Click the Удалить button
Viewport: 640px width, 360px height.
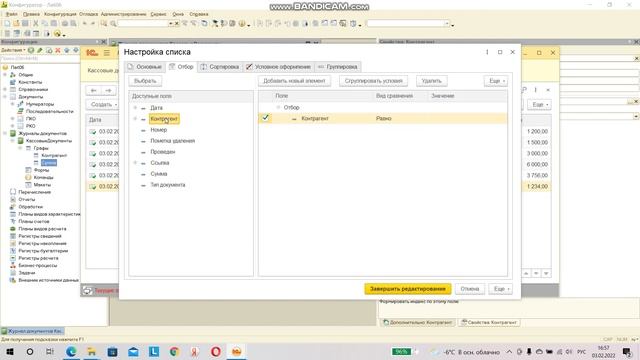point(431,81)
